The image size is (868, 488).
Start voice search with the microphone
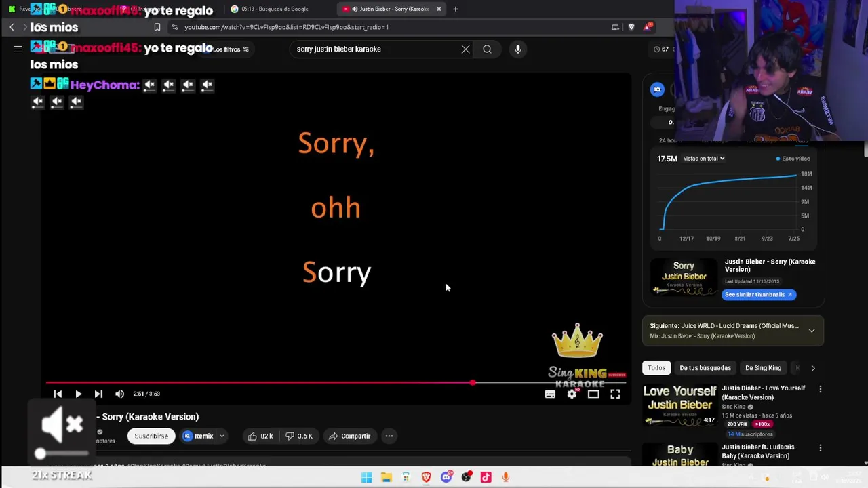click(x=517, y=49)
